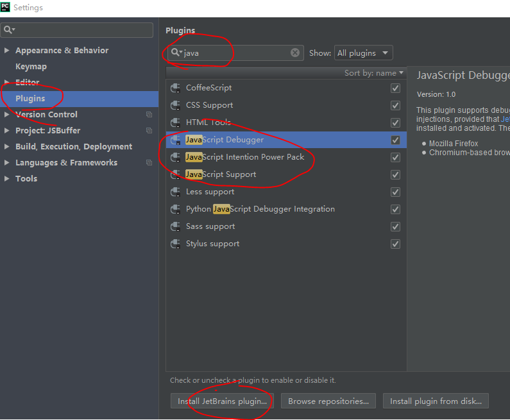This screenshot has height=420, width=510.
Task: Click the CSS Support plugin icon
Action: (176, 105)
